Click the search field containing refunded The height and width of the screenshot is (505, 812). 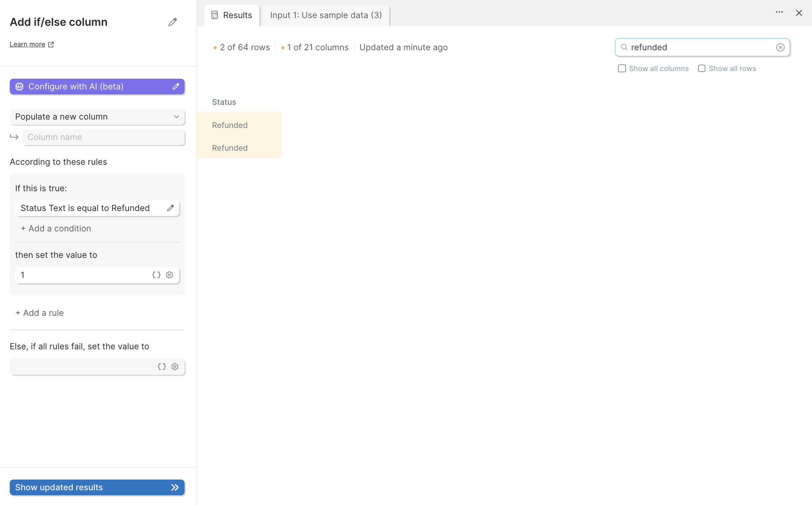tap(702, 47)
